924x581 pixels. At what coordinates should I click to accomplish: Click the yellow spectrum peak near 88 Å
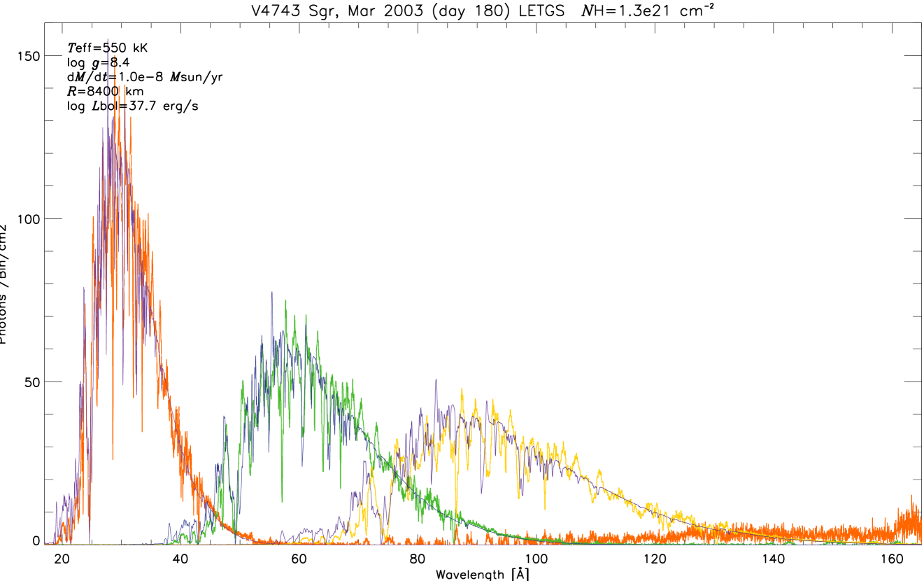[x=462, y=391]
